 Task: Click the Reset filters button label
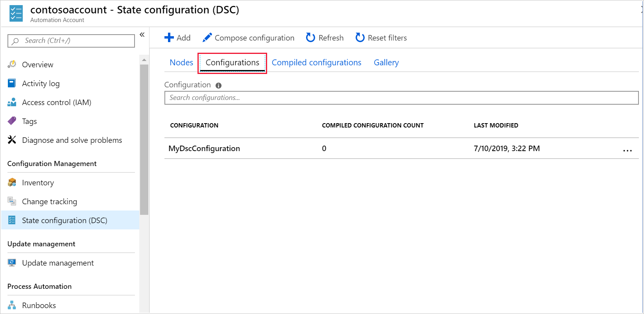click(x=387, y=38)
